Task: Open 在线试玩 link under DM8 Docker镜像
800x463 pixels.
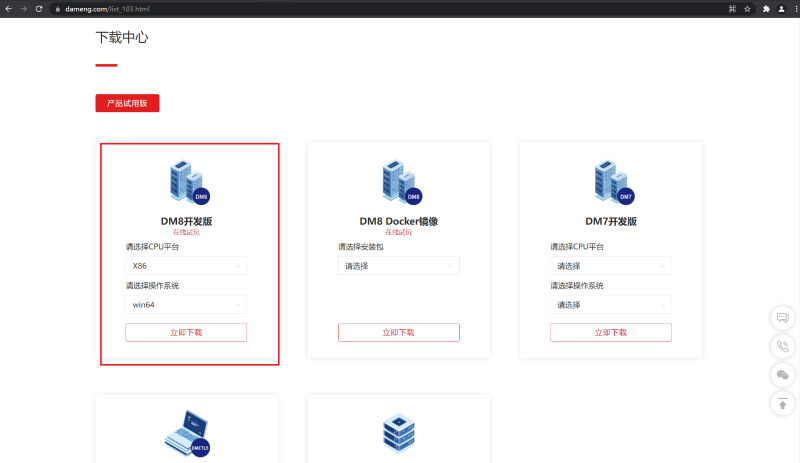Action: (x=398, y=232)
